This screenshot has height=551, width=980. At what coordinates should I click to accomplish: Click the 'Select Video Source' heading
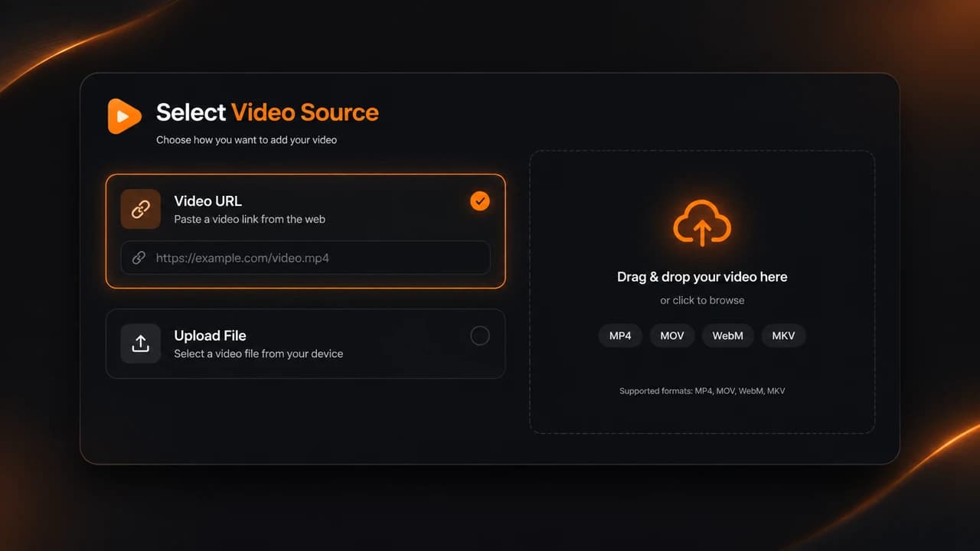click(x=267, y=112)
